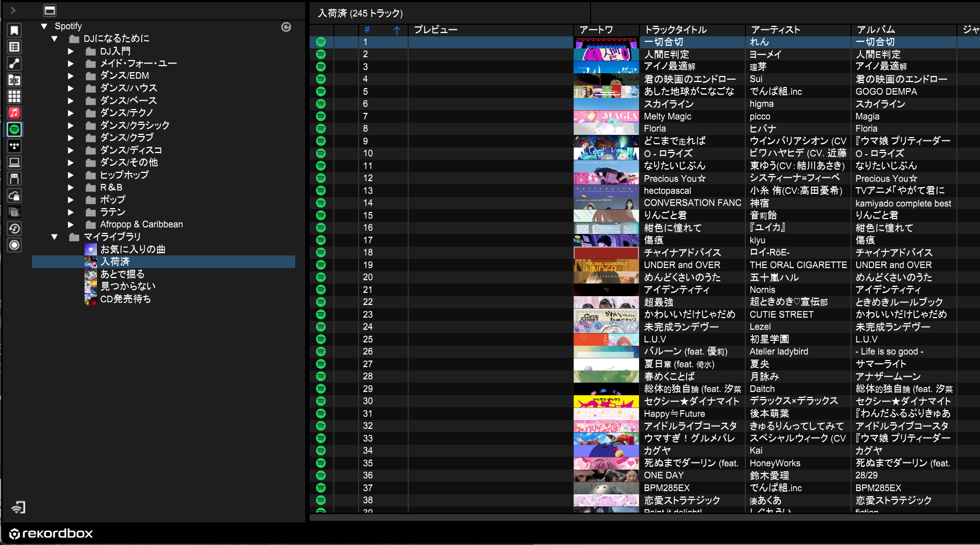Select the Apple Music library icon

[14, 113]
